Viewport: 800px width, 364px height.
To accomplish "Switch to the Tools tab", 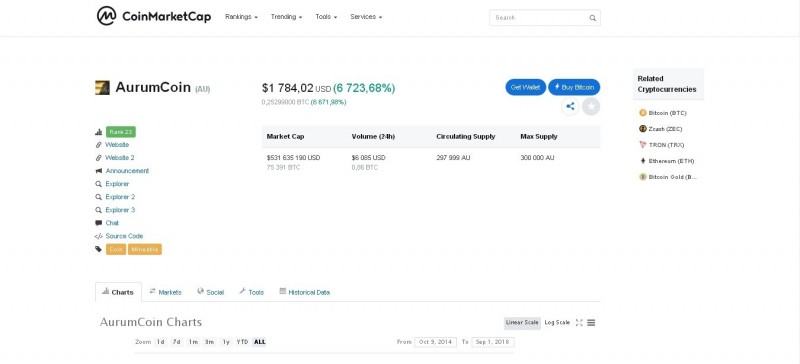I will click(x=252, y=292).
